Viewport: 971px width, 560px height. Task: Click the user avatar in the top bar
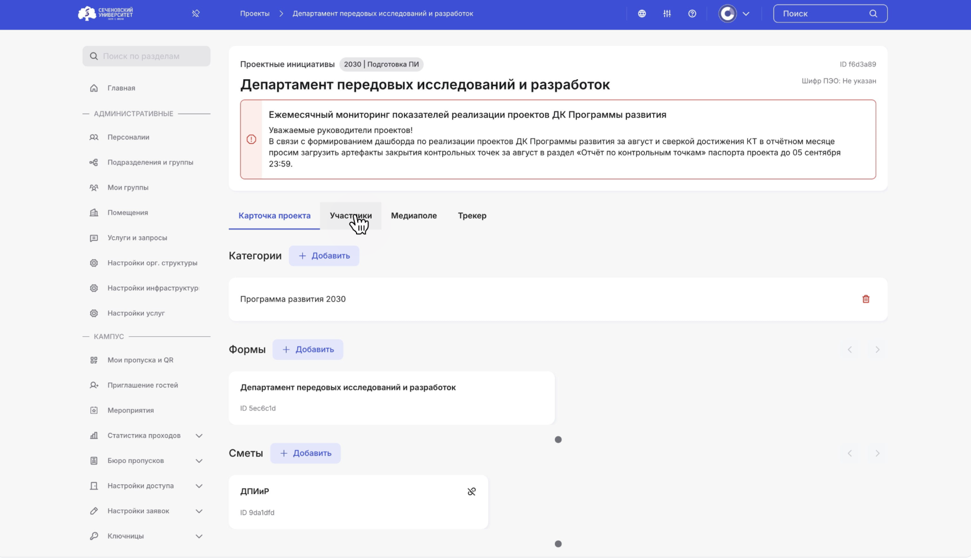[727, 13]
